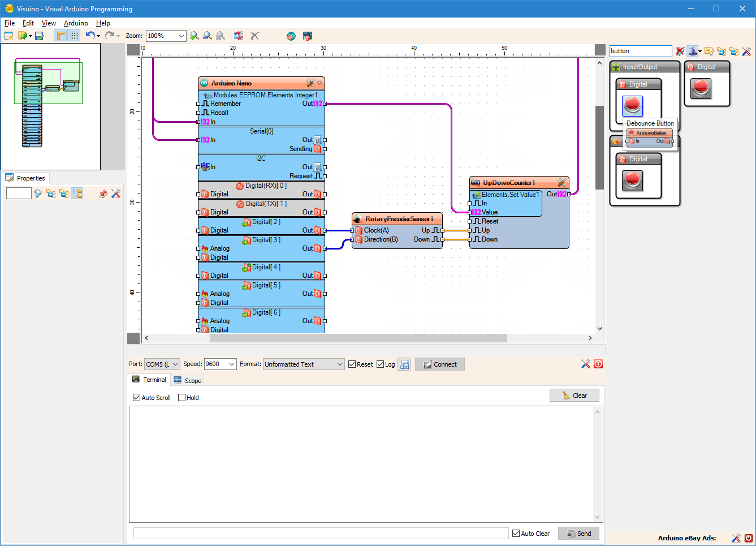Open the component wizard hat icon in sidebar
This screenshot has height=546, width=756.
[693, 51]
